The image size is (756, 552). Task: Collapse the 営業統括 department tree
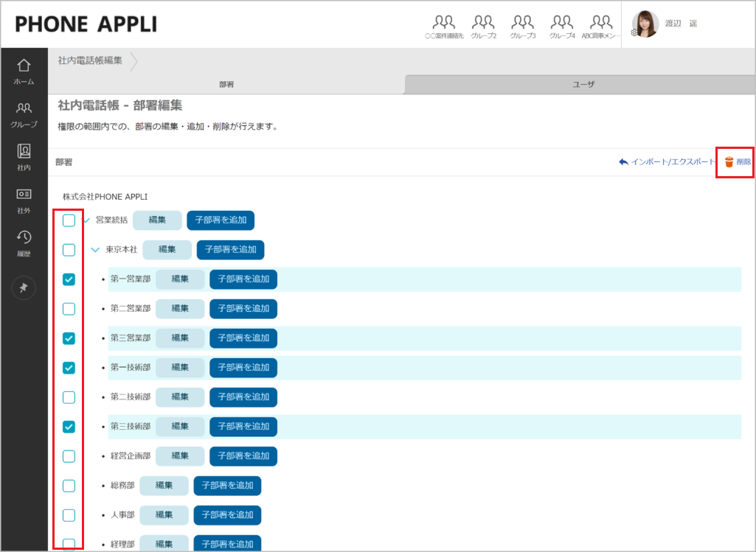[x=86, y=220]
